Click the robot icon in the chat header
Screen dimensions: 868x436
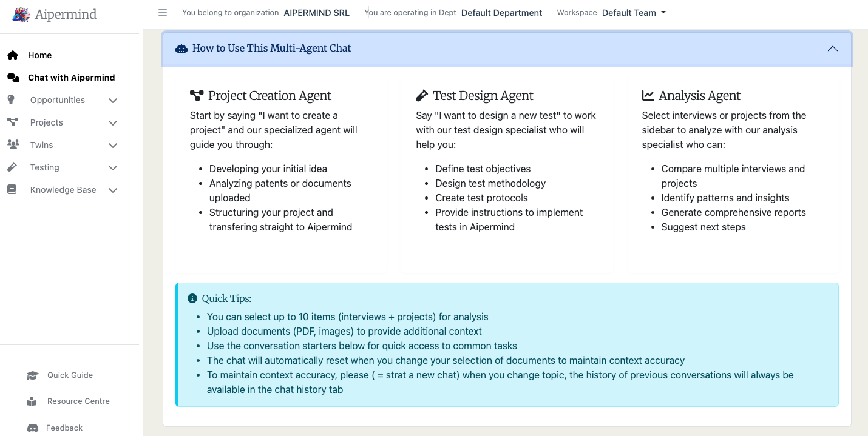point(181,49)
